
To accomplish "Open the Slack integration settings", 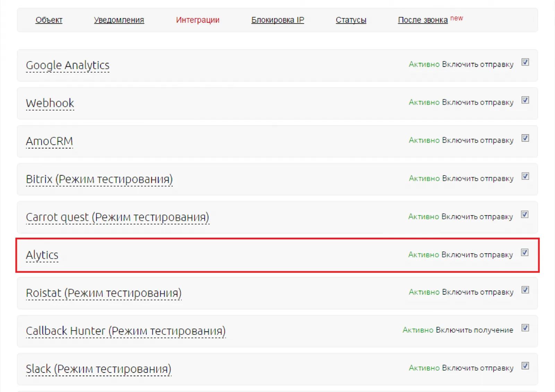I will 99,369.
